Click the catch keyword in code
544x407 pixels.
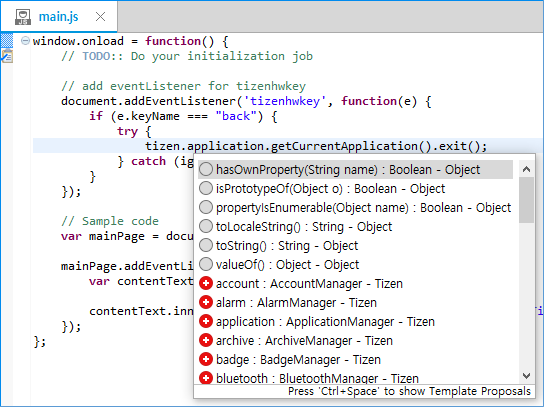148,161
